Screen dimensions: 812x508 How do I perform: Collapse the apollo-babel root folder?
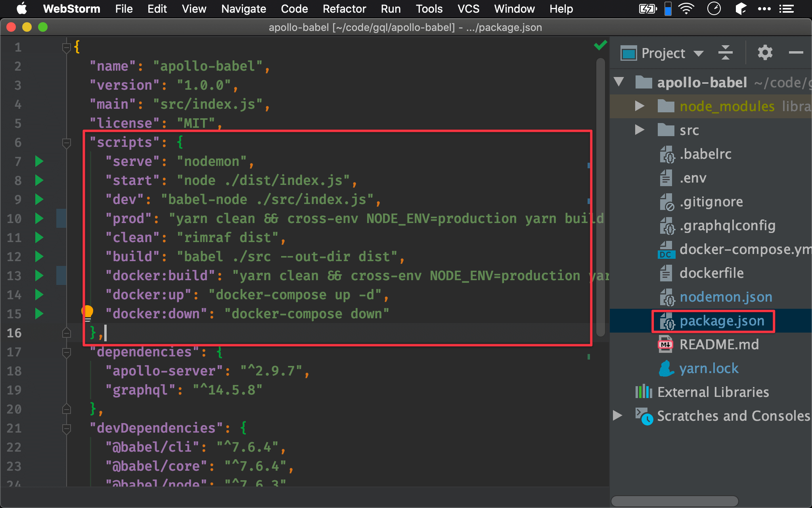click(x=619, y=82)
